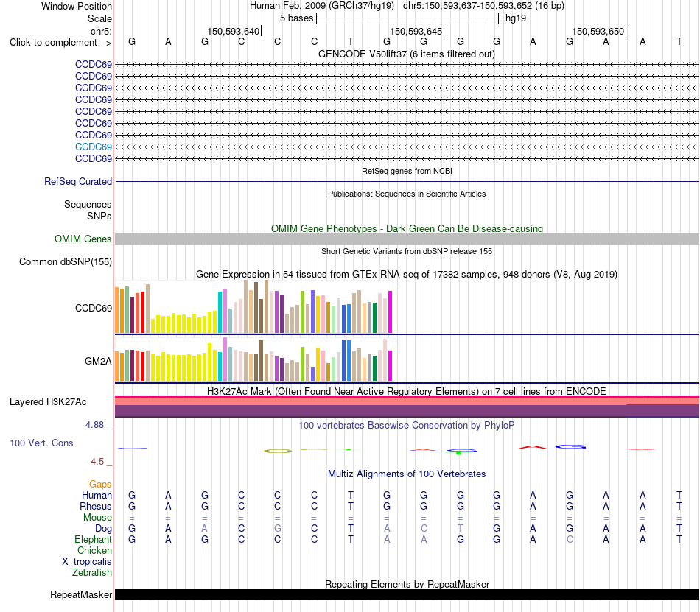This screenshot has height=612, width=700.
Task: Click the Sequences label
Action: pos(88,204)
